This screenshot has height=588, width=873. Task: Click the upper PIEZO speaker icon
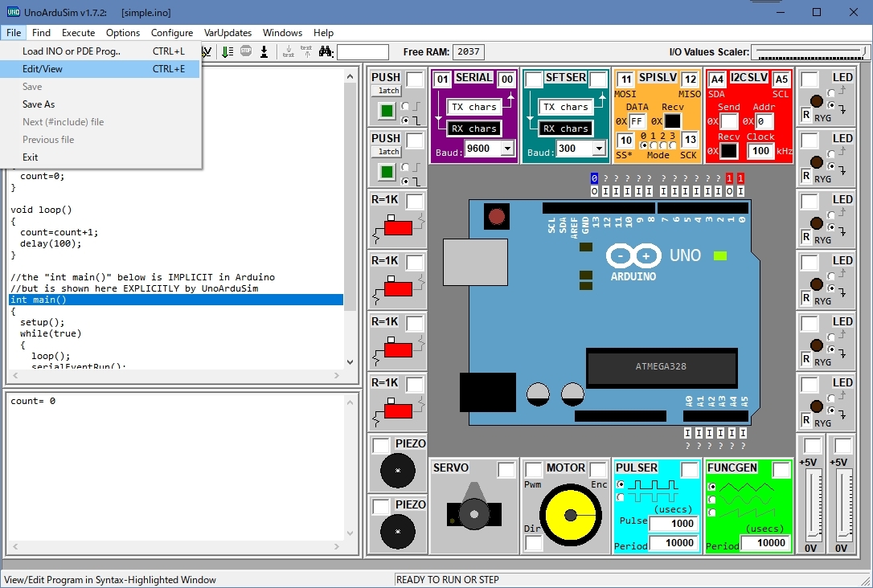click(x=398, y=471)
